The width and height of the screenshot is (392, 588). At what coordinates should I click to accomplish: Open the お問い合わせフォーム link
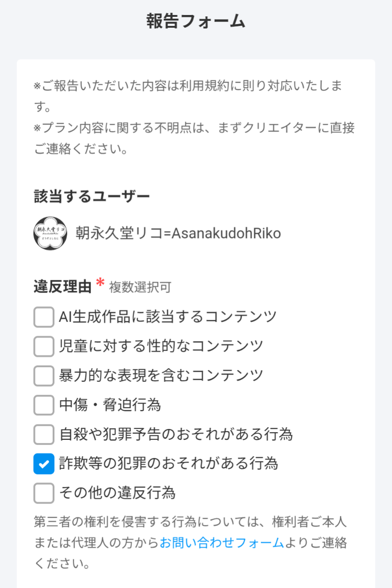tap(222, 543)
